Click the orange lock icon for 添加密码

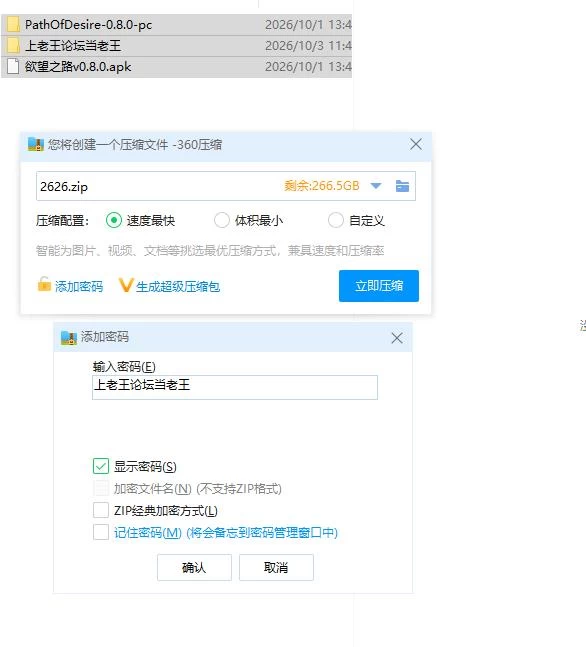44,284
